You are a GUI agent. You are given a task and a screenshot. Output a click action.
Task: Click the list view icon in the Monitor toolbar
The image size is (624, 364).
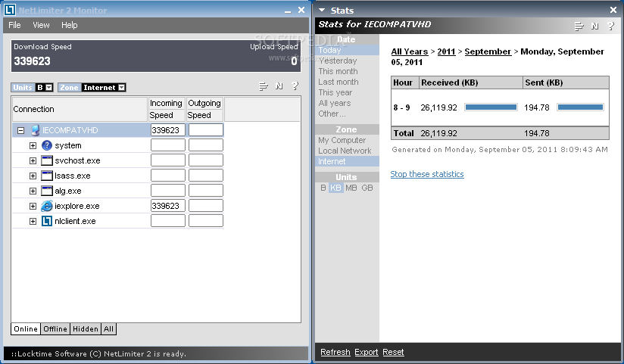[264, 86]
